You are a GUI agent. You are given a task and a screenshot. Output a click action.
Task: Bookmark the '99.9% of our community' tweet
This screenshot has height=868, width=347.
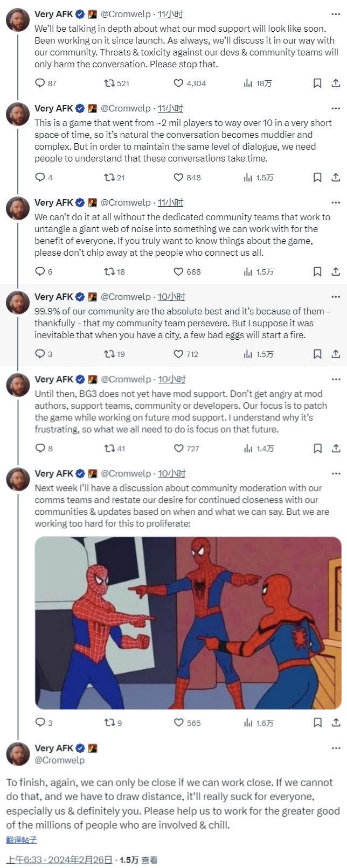[x=317, y=354]
